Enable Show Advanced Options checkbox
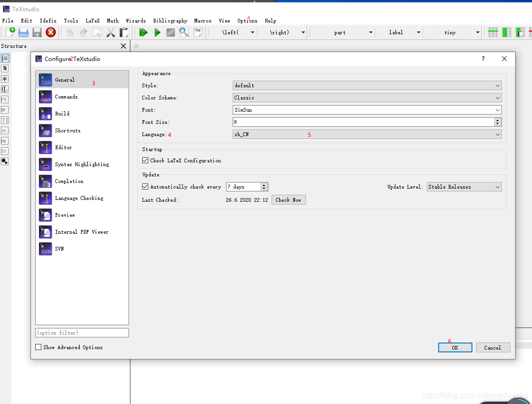The image size is (532, 404). (38, 347)
